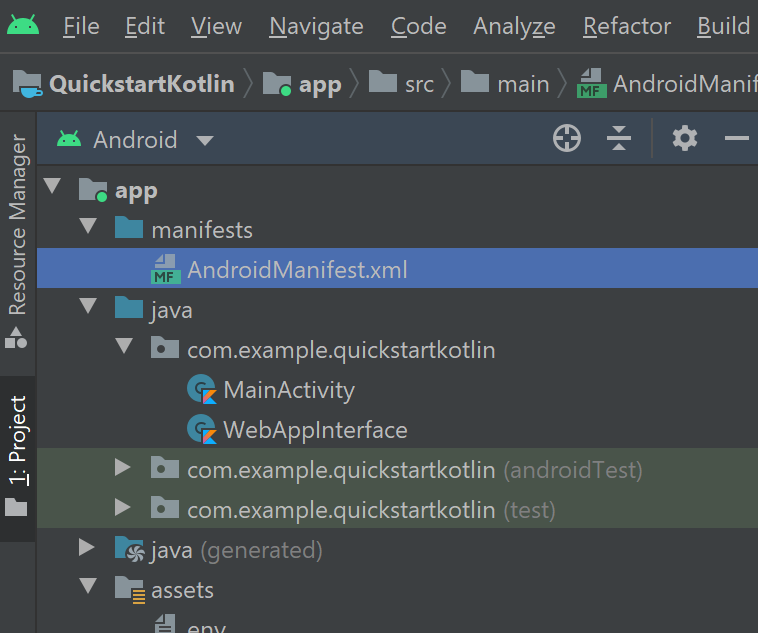Click the assets folder icon
The image size is (758, 633).
130,590
